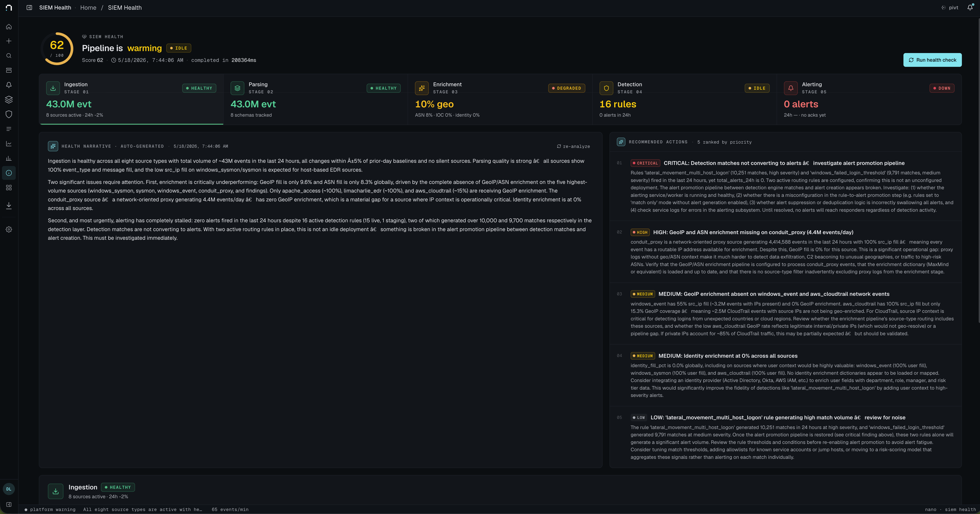
Task: Open MEDIUM Identity enrichment recommendation title
Action: click(x=728, y=356)
